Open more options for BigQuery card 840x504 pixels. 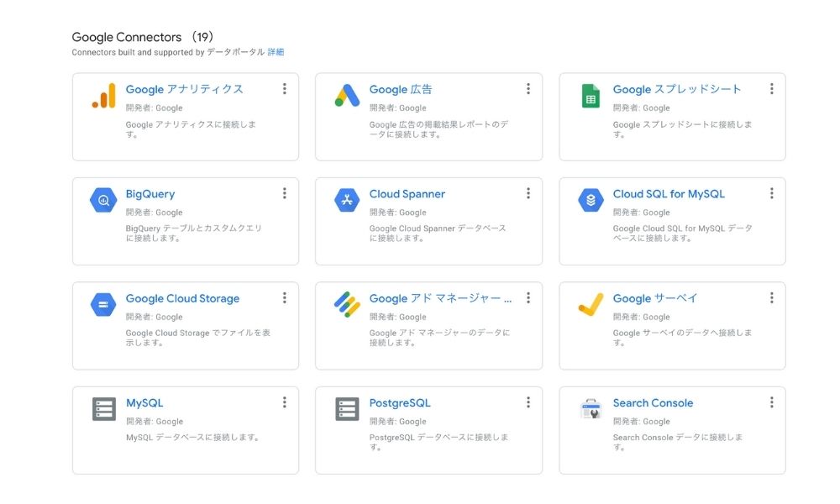click(x=285, y=193)
